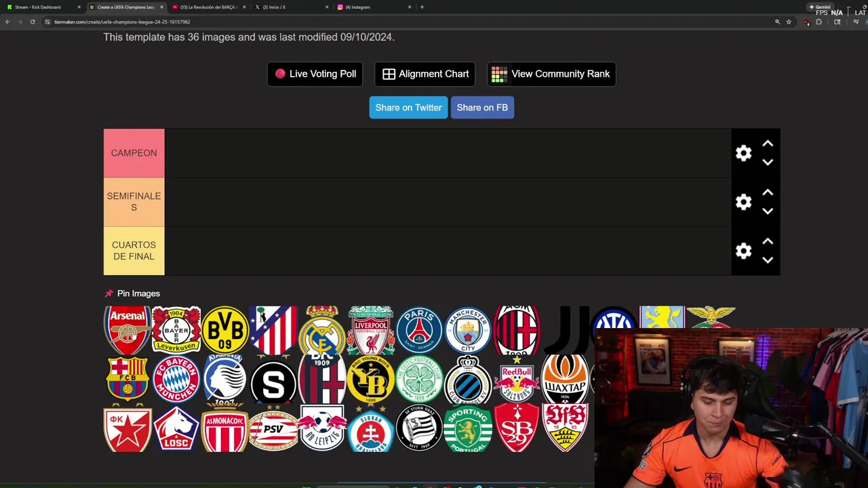Switch to Stream - Kick Dashboard tab
Image resolution: width=868 pixels, height=488 pixels.
42,7
